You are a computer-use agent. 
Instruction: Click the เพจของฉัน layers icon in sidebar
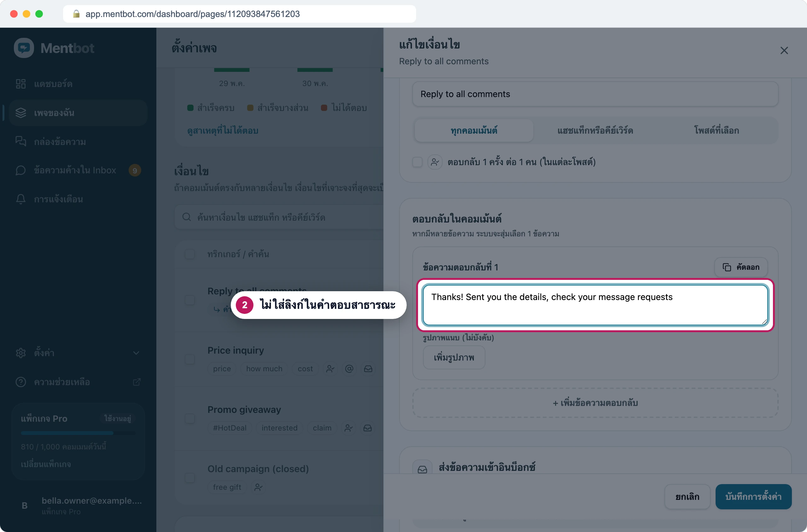point(21,113)
